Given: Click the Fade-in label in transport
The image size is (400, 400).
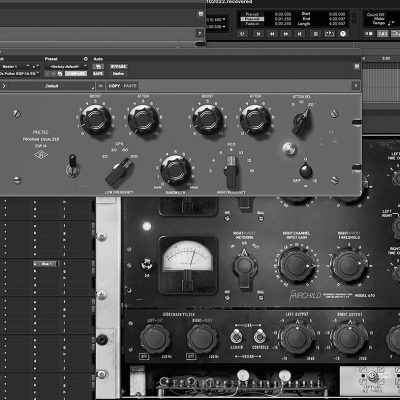Looking at the screenshot, I should pyautogui.click(x=252, y=24).
